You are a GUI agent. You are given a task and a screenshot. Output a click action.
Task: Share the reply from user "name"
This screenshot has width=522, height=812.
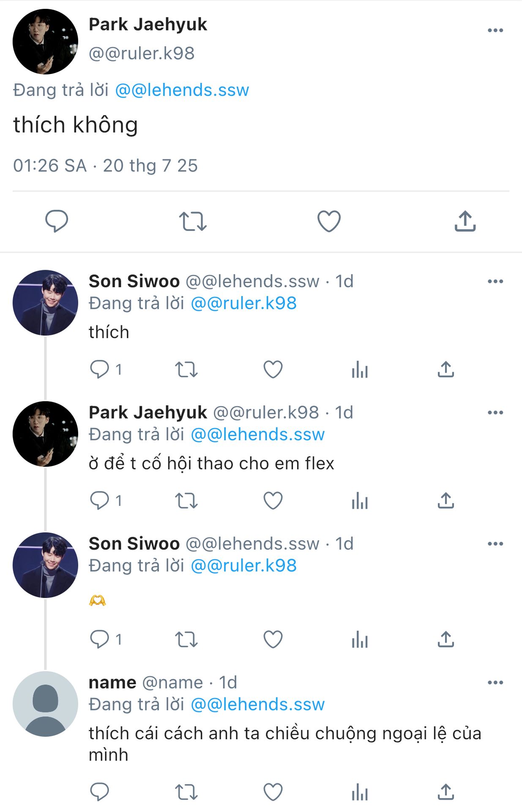[x=446, y=792]
